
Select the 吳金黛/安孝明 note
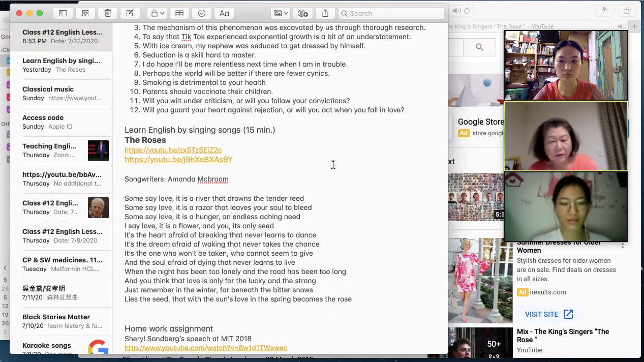63,293
